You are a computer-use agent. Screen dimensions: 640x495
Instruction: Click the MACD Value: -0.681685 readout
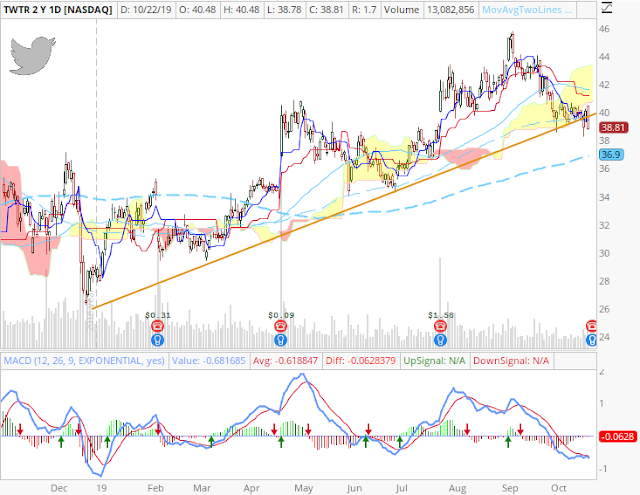pos(209,361)
